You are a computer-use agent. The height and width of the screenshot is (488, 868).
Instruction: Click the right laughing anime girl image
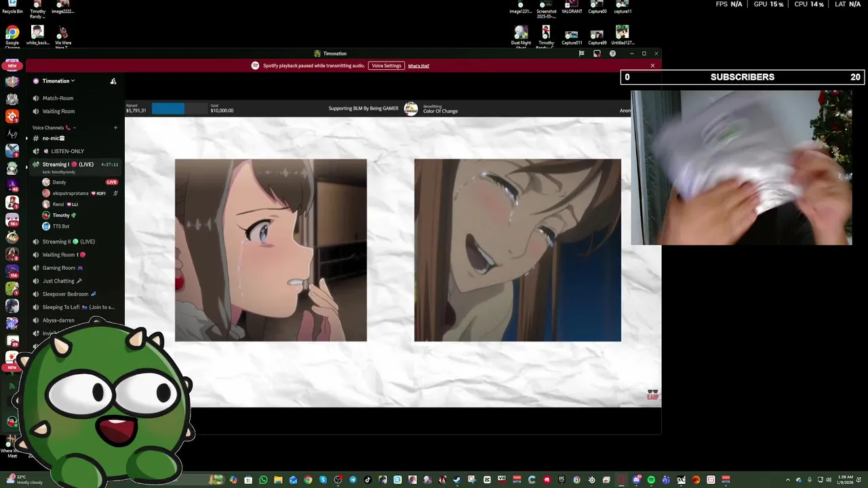point(517,250)
